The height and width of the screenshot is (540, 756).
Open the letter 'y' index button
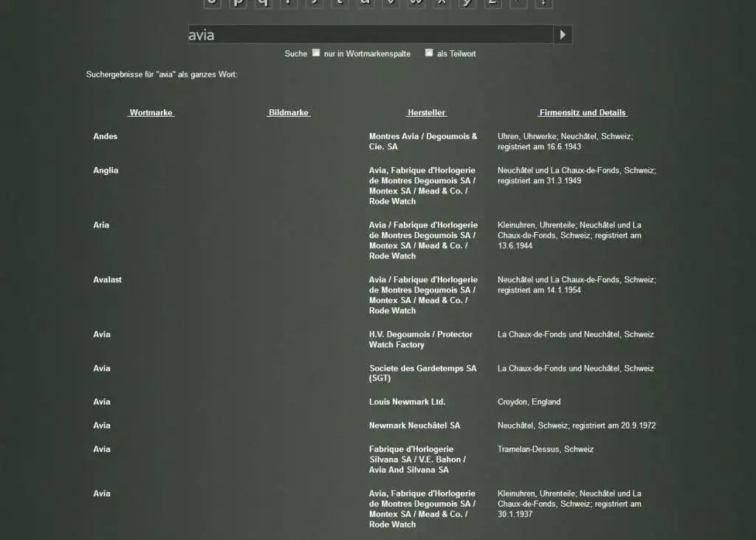467,3
